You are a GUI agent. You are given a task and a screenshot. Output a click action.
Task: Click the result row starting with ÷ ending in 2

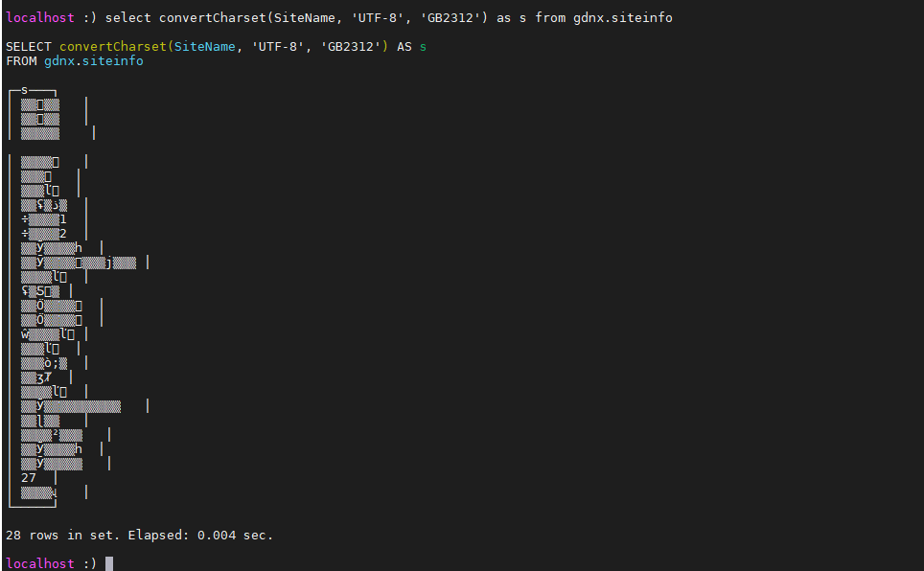[44, 234]
